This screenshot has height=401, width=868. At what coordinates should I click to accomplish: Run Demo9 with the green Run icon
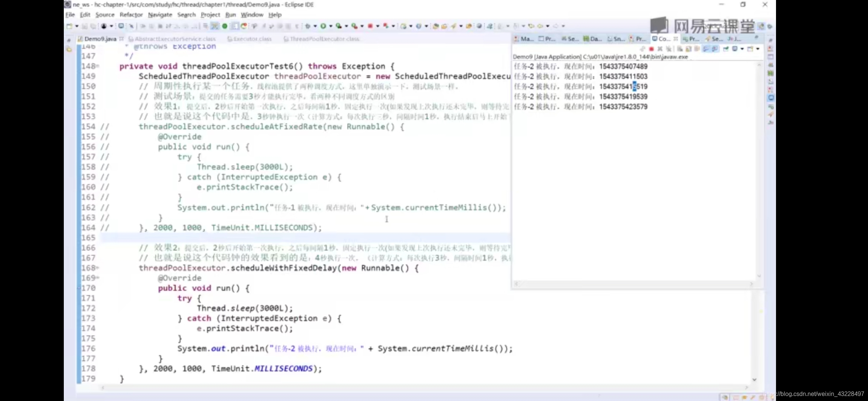323,26
